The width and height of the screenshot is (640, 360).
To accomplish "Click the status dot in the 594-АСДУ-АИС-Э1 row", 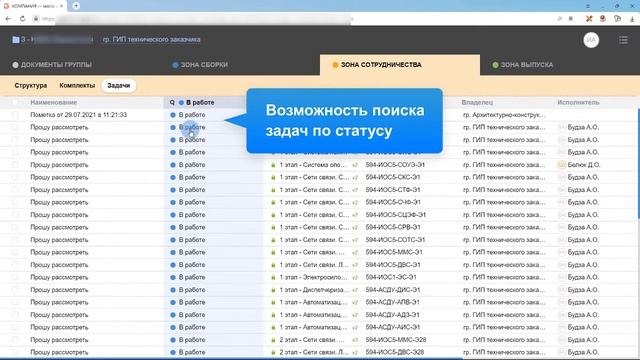I will click(x=173, y=327).
